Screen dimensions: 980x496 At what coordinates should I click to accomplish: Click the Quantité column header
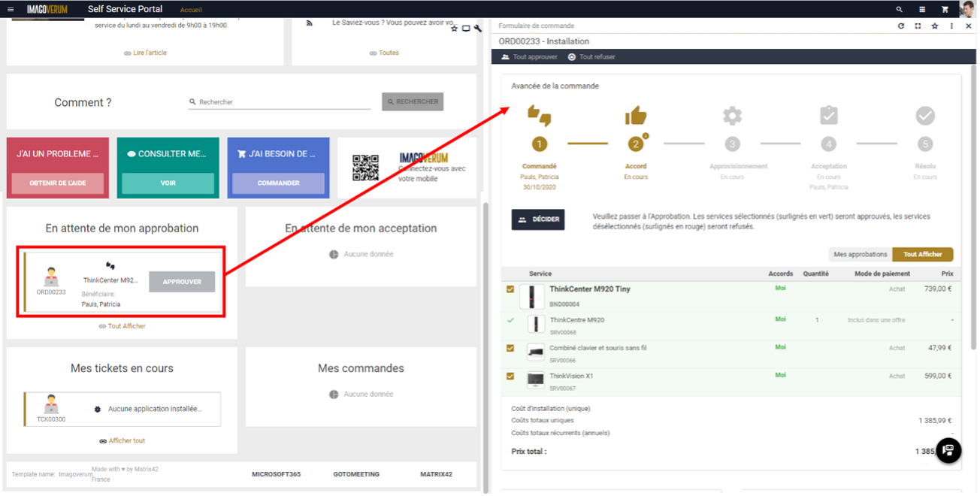click(816, 274)
